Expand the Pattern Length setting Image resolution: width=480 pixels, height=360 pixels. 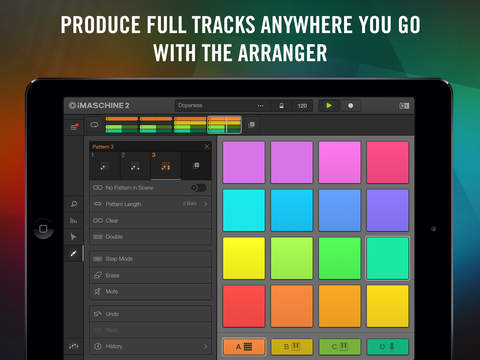coord(151,204)
